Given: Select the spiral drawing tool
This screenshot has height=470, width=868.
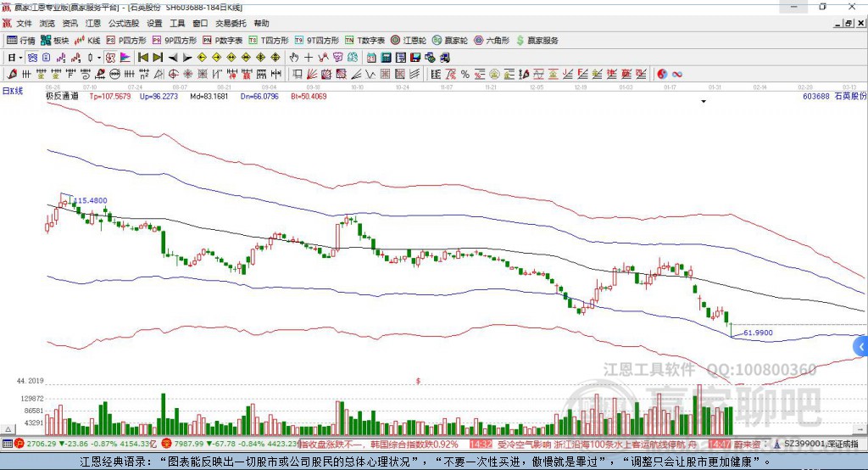Looking at the screenshot, I should pyautogui.click(x=86, y=74).
